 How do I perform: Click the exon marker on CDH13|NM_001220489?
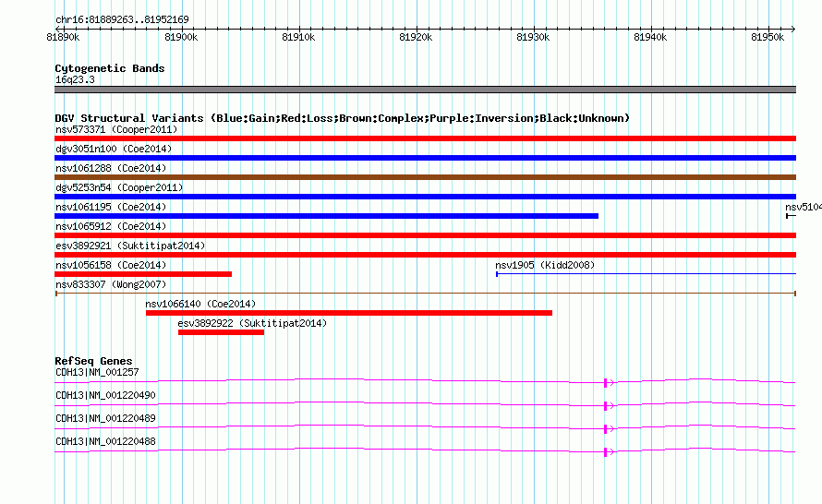606,429
